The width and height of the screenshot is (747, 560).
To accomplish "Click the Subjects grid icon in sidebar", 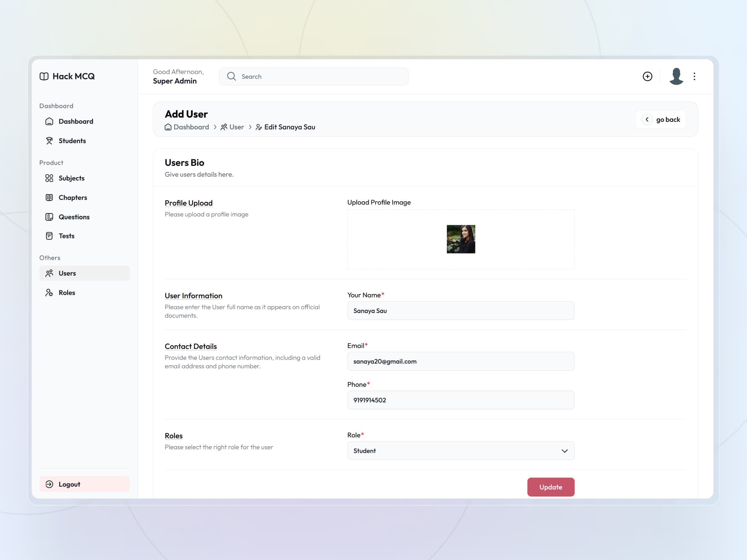I will 49,178.
